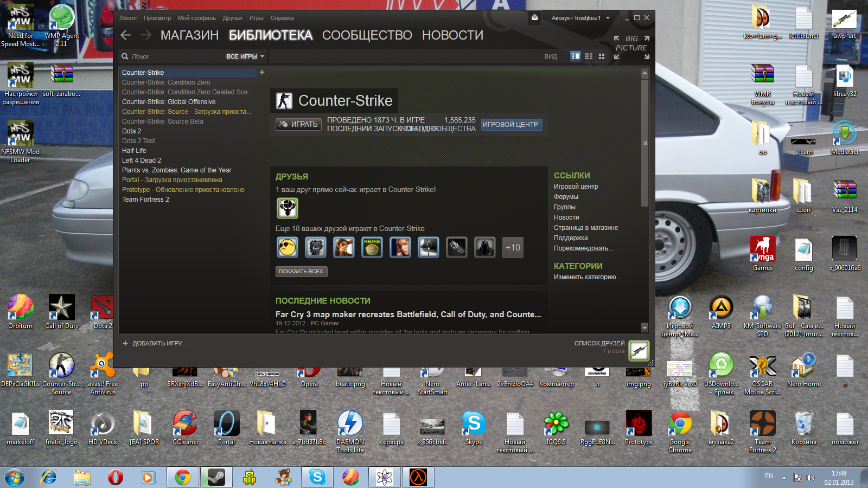Select Counter-Strike: Global Offensive in library
868x488 pixels.
(x=169, y=102)
